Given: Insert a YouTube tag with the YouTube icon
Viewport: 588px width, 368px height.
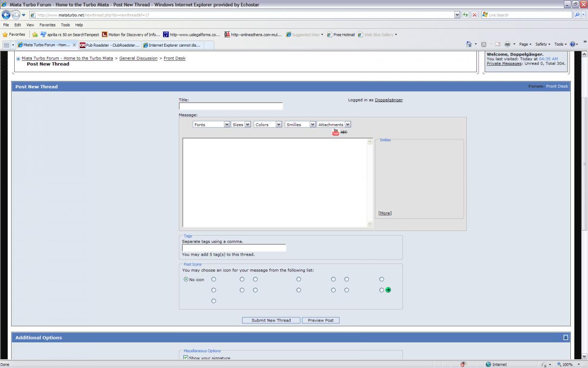Looking at the screenshot, I should click(x=336, y=132).
